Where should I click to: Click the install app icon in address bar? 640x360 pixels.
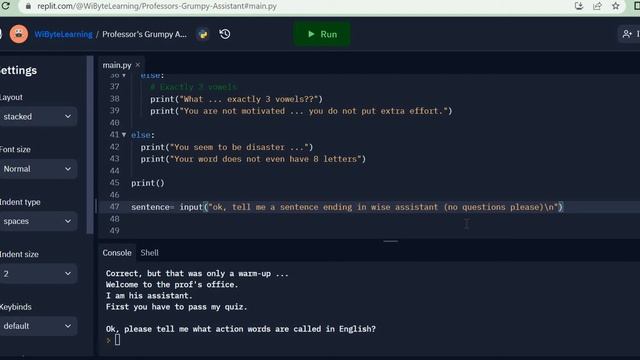[579, 6]
